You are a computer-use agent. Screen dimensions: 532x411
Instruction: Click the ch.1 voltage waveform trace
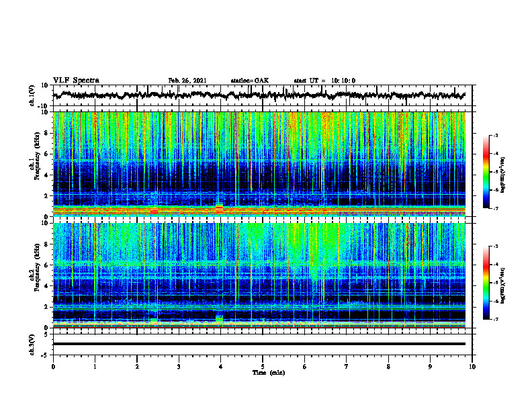click(259, 95)
